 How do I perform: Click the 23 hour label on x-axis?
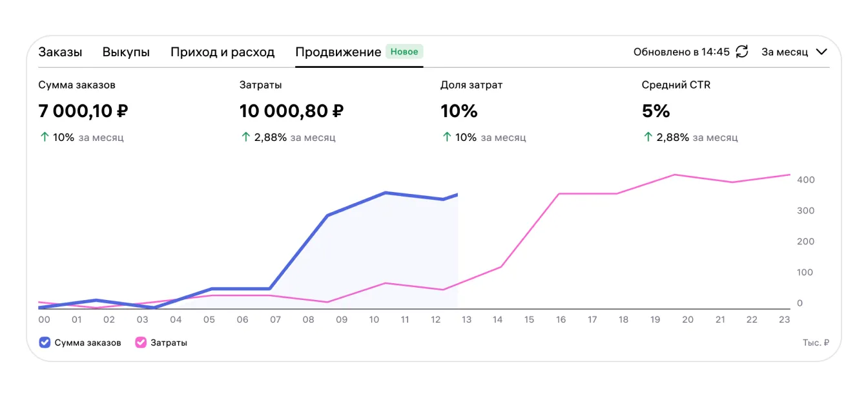(785, 319)
